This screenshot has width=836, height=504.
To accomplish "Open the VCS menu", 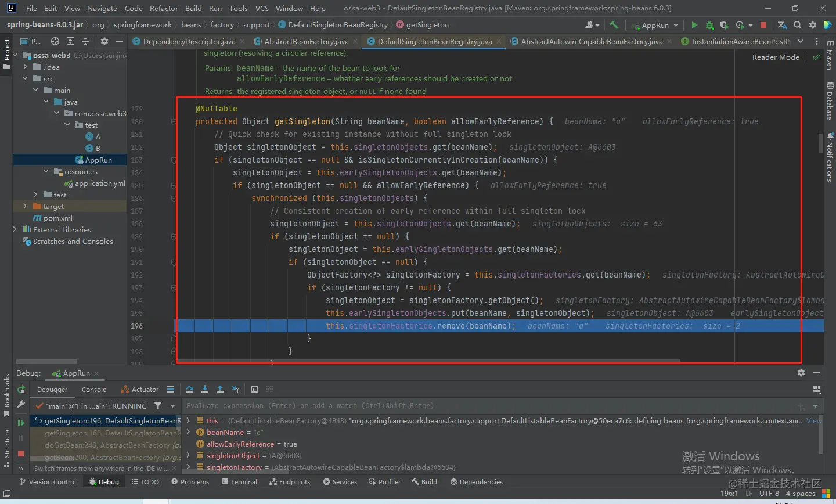I will pos(262,8).
